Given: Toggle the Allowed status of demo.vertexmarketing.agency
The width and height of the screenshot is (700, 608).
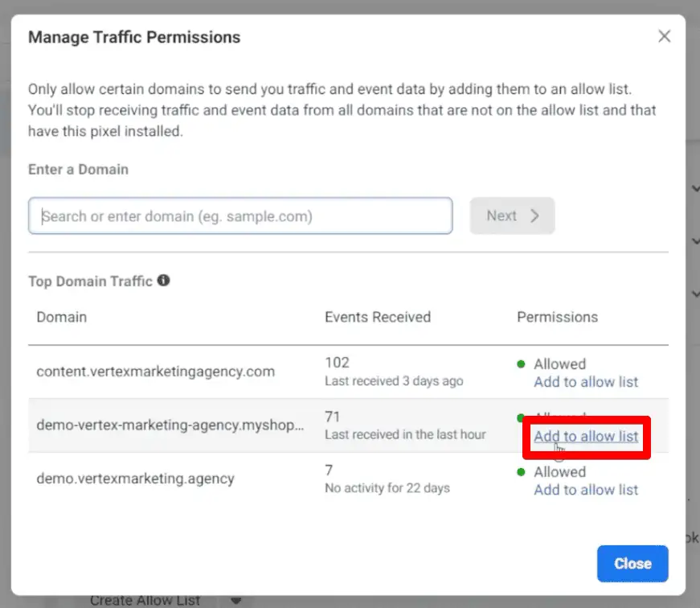Looking at the screenshot, I should tap(559, 472).
